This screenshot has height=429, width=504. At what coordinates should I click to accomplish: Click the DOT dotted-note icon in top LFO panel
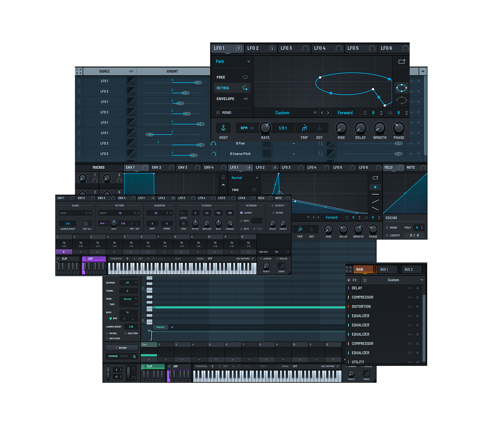tap(320, 128)
